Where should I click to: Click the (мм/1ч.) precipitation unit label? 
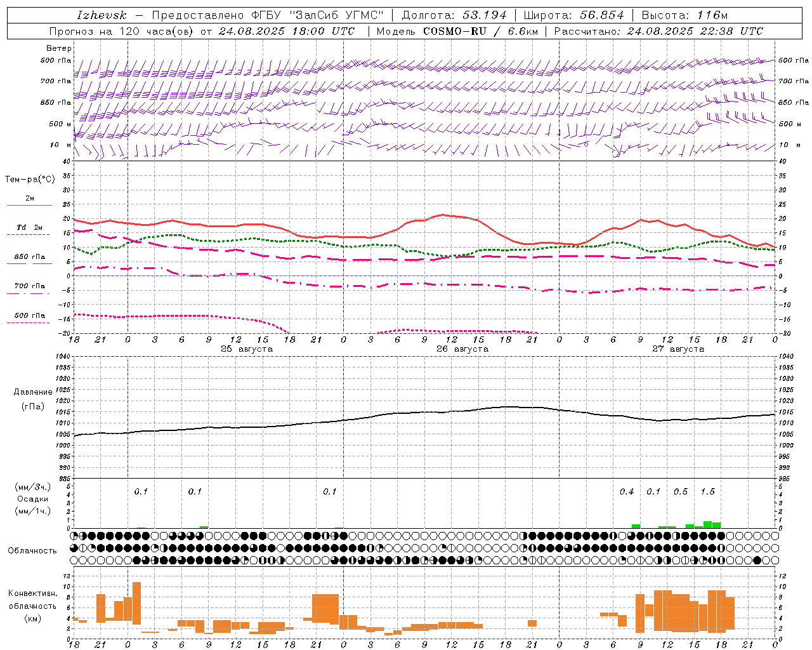click(x=32, y=511)
